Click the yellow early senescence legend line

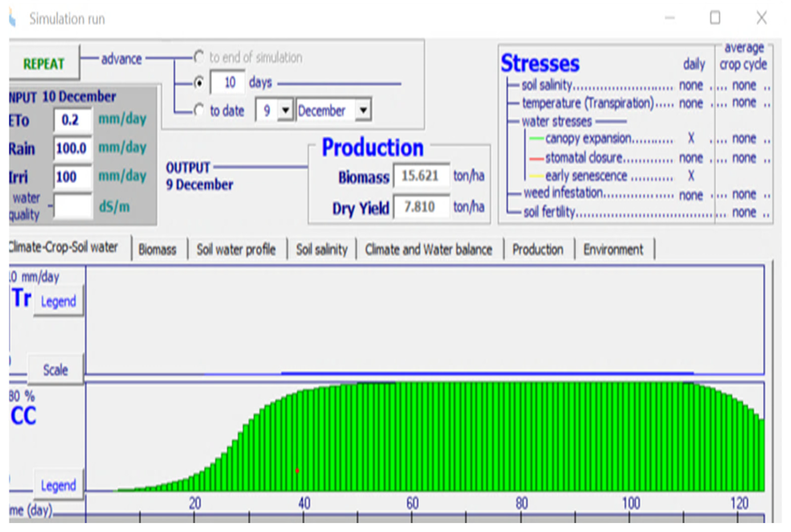click(536, 176)
